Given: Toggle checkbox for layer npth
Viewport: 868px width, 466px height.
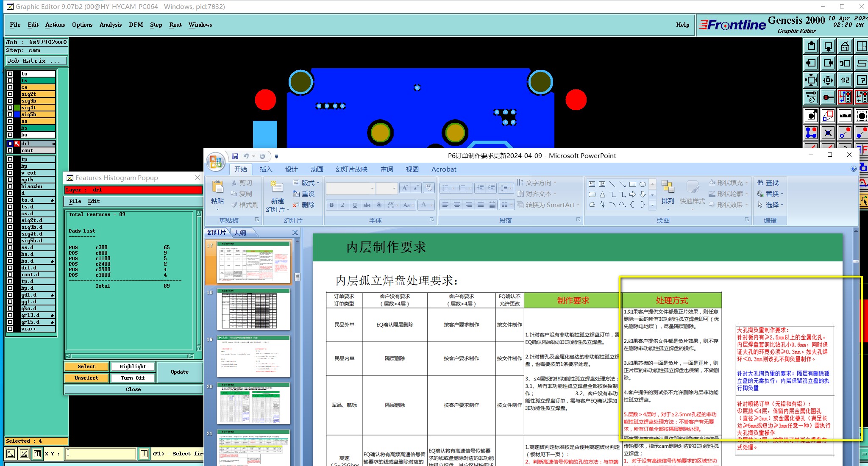Looking at the screenshot, I should tap(10, 180).
